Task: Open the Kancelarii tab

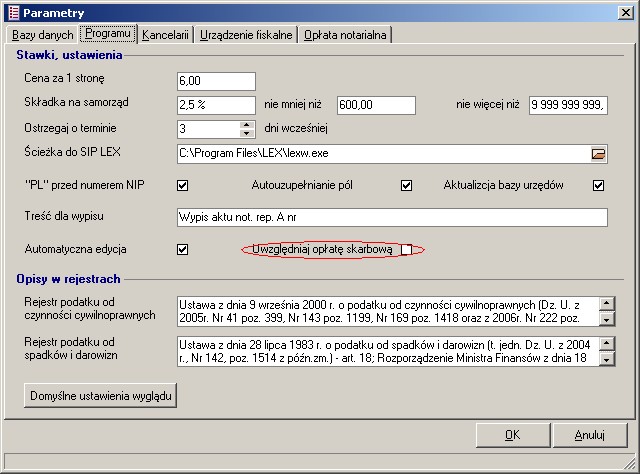Action: point(165,35)
